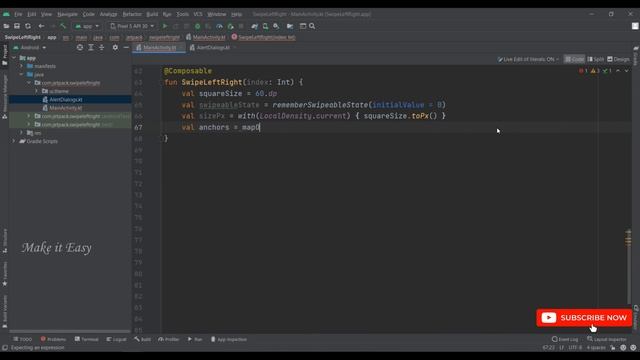Go to next highlighted error arrow
Screen dimensions: 640x360
pos(627,71)
